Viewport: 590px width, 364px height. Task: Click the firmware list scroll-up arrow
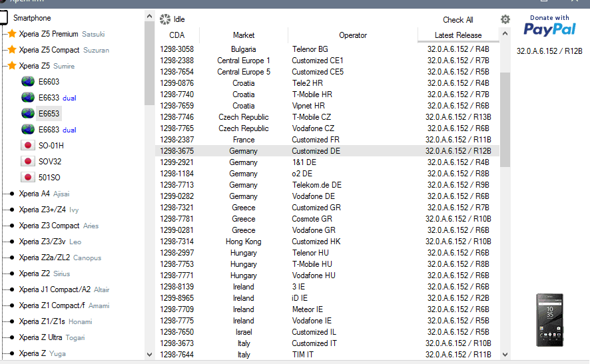tap(505, 33)
